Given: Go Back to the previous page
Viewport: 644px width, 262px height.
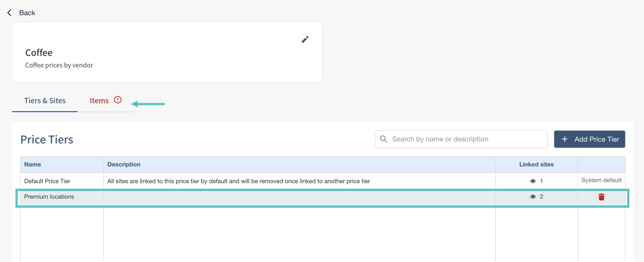Looking at the screenshot, I should (x=27, y=13).
